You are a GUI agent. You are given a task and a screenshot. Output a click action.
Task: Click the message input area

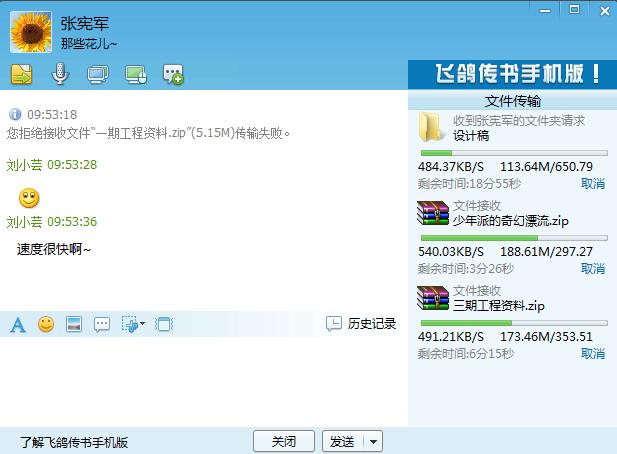(204, 381)
